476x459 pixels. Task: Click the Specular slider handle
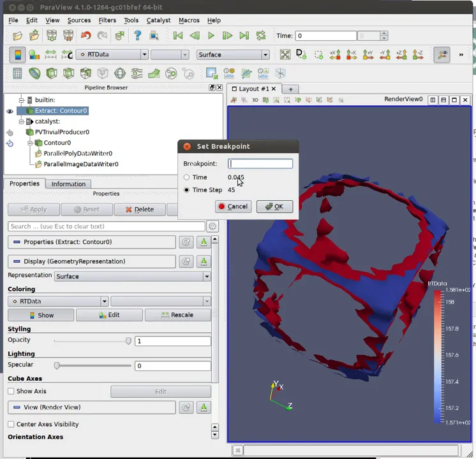(57, 365)
